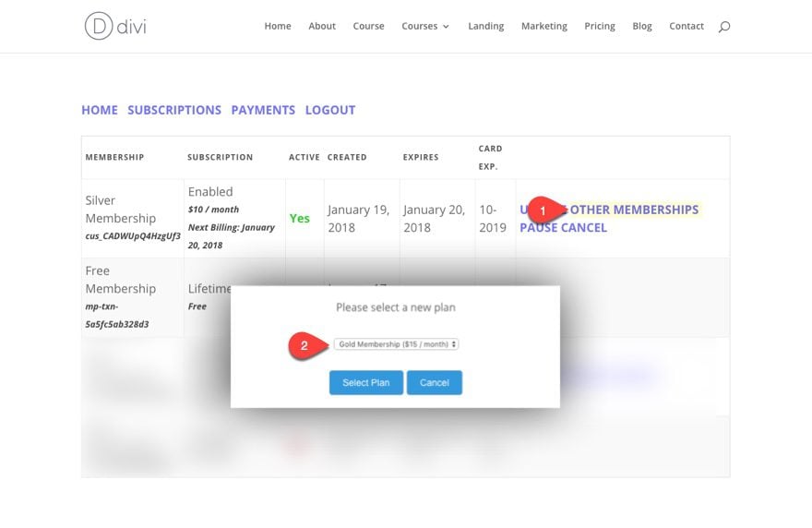Switch to the PAYMENTS account tab

(x=263, y=110)
